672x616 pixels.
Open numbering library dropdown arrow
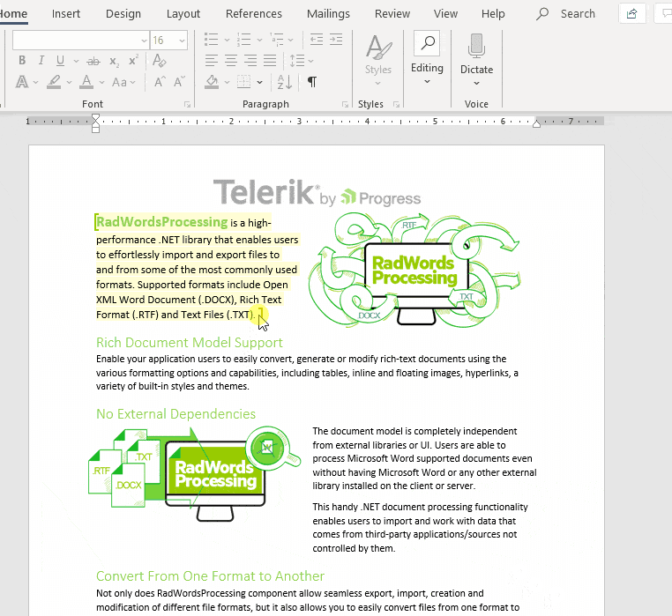click(x=259, y=40)
